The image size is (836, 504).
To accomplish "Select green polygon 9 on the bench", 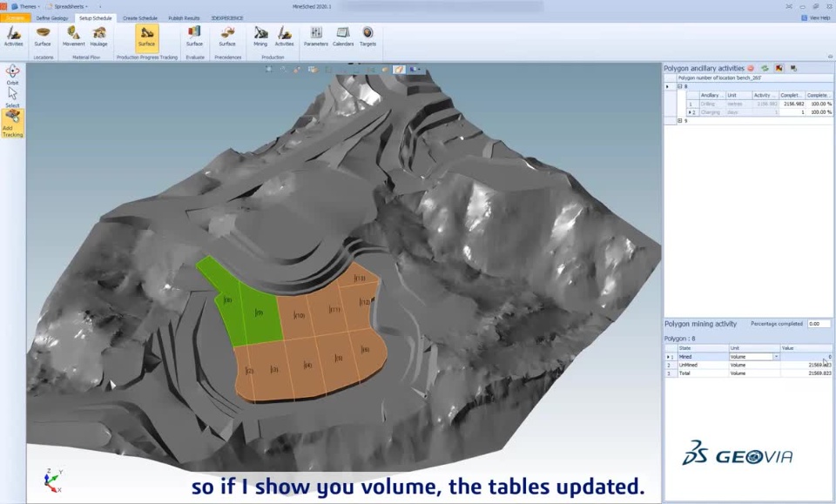I will pos(260,314).
